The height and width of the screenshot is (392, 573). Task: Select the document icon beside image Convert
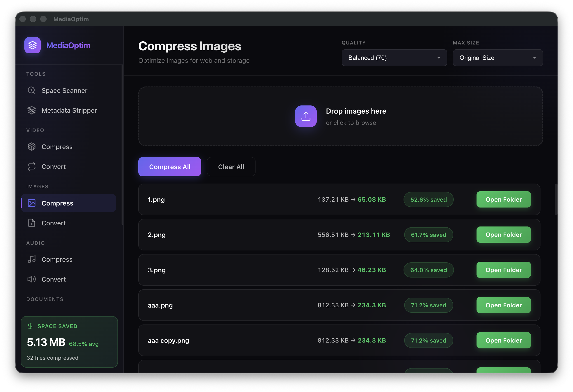pos(32,223)
